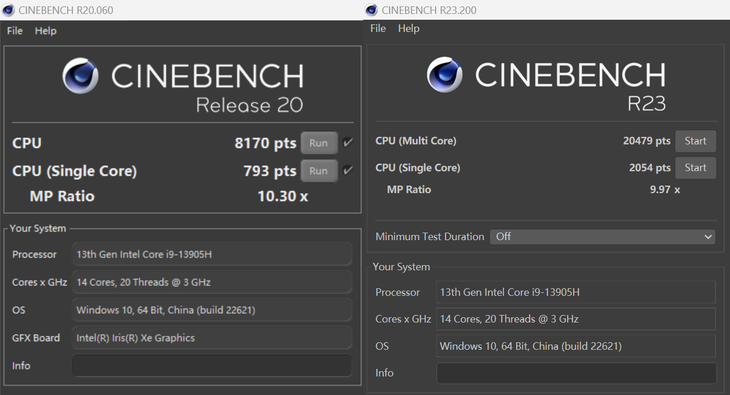Click the Cinebench Release 20 sphere logo

81,75
